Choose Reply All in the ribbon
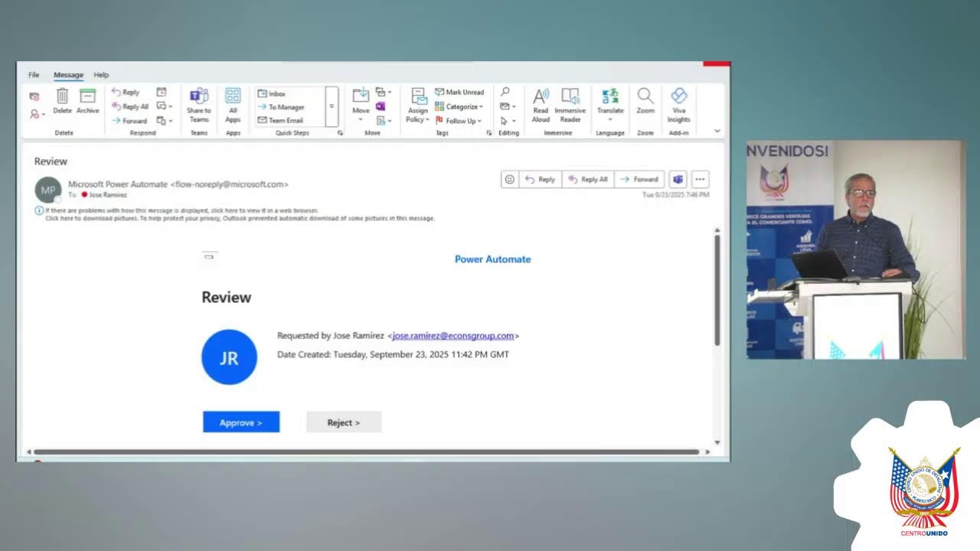Screen dimensions: 980x551 (129, 106)
